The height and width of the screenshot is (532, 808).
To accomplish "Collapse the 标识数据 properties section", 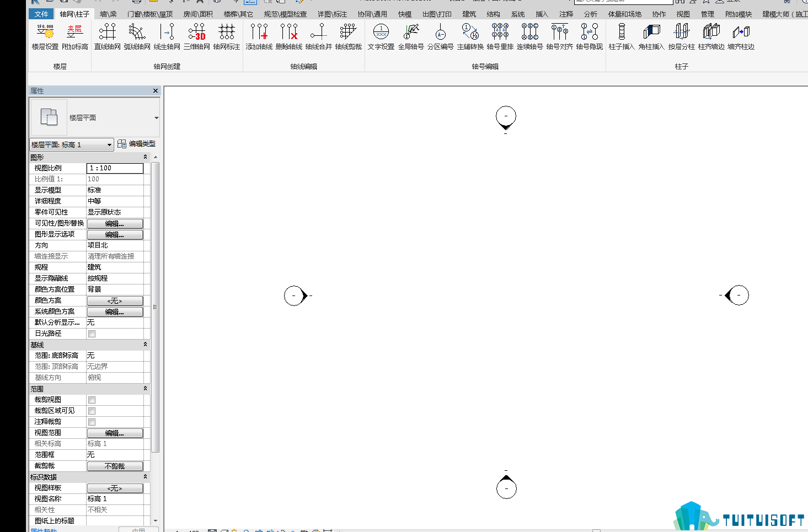I will click(146, 477).
